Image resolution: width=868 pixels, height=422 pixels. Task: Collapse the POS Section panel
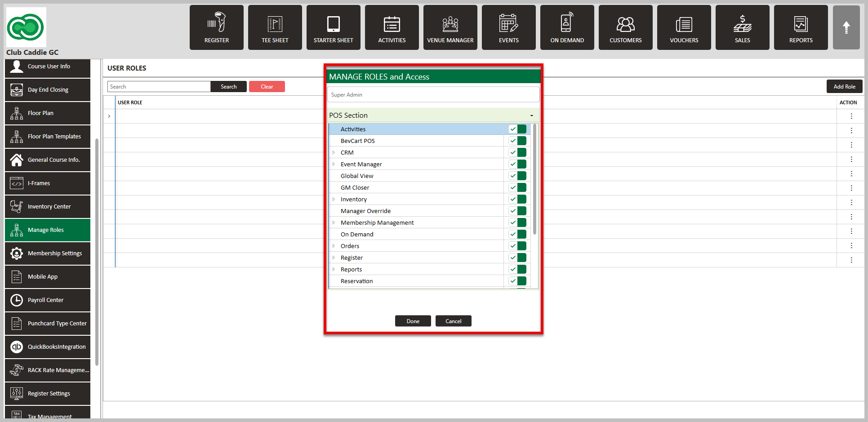point(531,115)
